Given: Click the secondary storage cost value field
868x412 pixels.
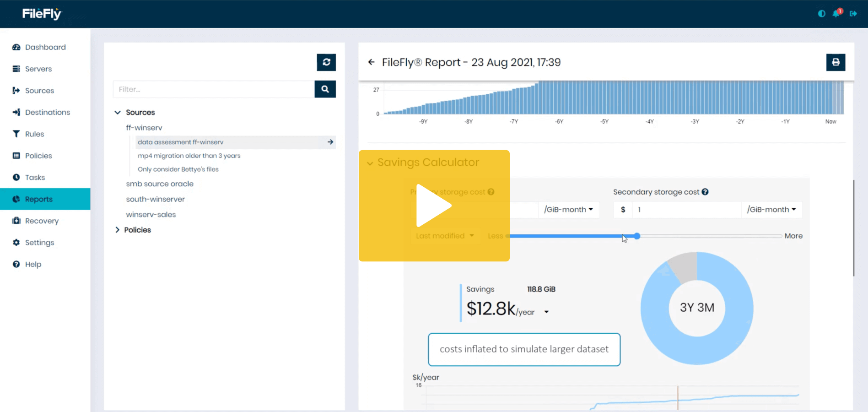Looking at the screenshot, I should pyautogui.click(x=687, y=210).
